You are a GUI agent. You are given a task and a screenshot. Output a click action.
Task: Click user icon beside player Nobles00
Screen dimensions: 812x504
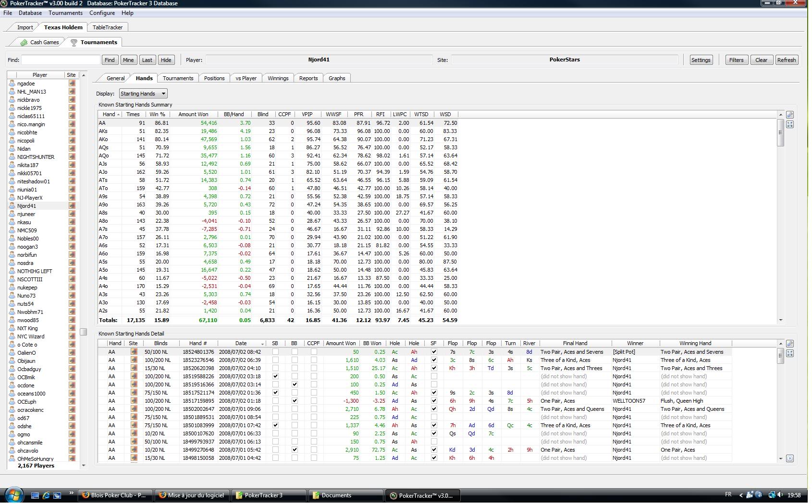pos(12,239)
